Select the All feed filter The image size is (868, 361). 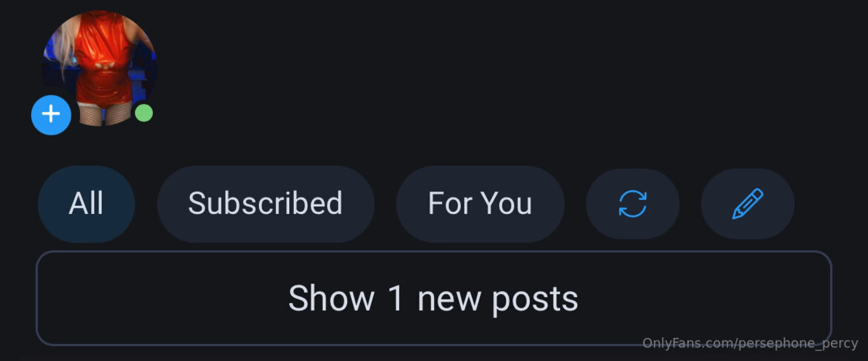click(86, 204)
